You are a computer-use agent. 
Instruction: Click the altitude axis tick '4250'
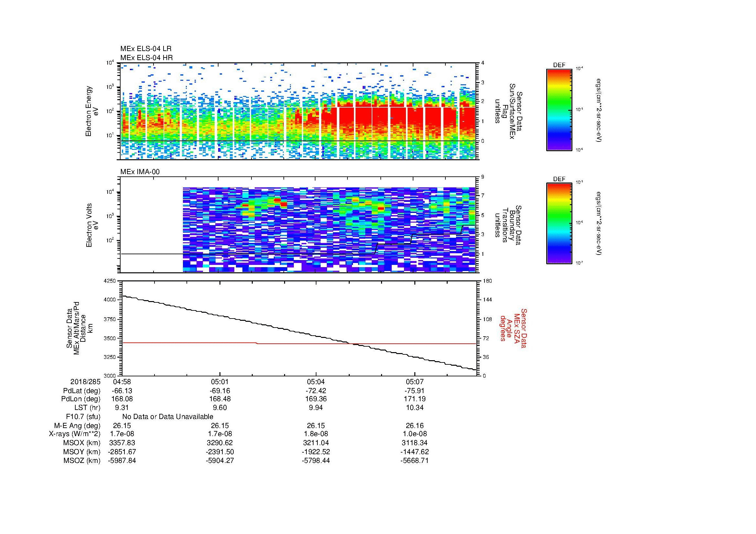110,281
